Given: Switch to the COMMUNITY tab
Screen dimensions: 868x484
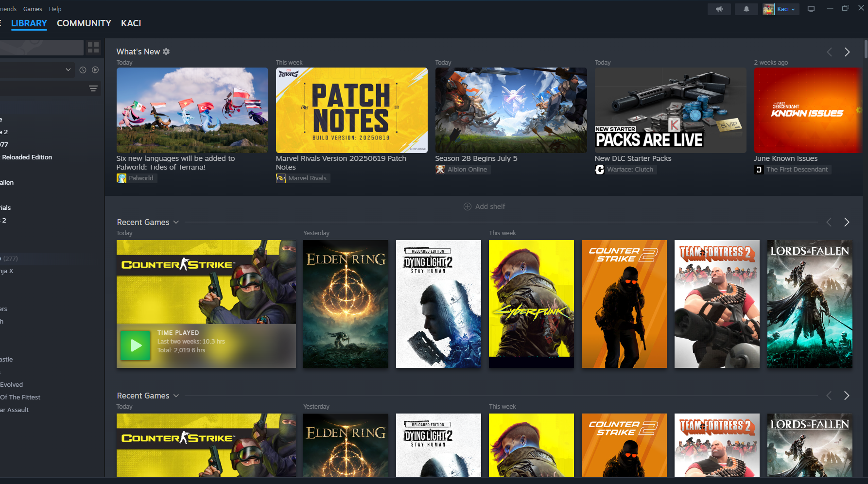Looking at the screenshot, I should coord(84,23).
